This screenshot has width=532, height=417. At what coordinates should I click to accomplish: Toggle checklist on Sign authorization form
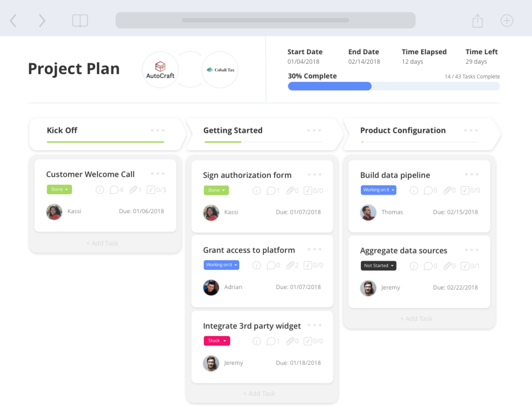click(313, 191)
